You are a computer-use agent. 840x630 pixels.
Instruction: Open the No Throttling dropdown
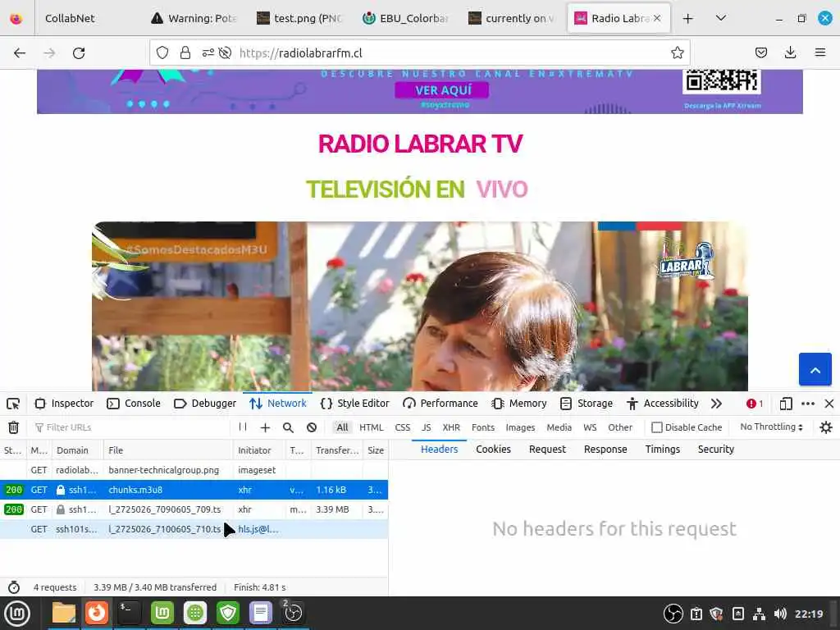point(771,427)
